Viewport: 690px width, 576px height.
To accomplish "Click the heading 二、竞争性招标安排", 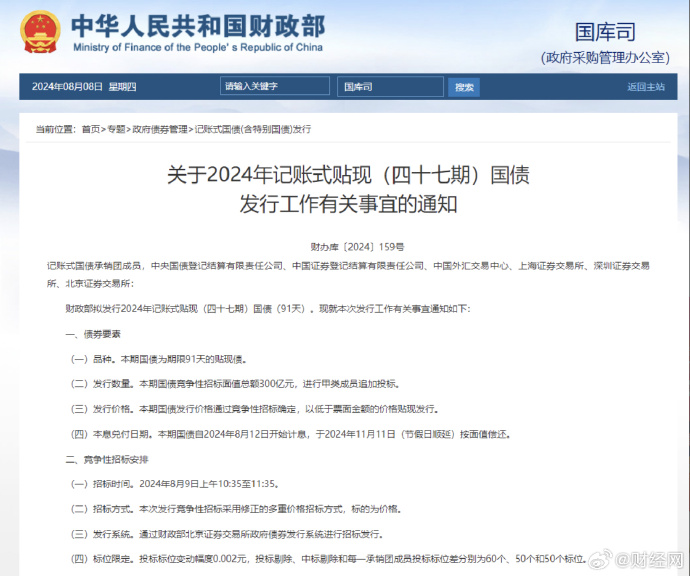I will 107,460.
